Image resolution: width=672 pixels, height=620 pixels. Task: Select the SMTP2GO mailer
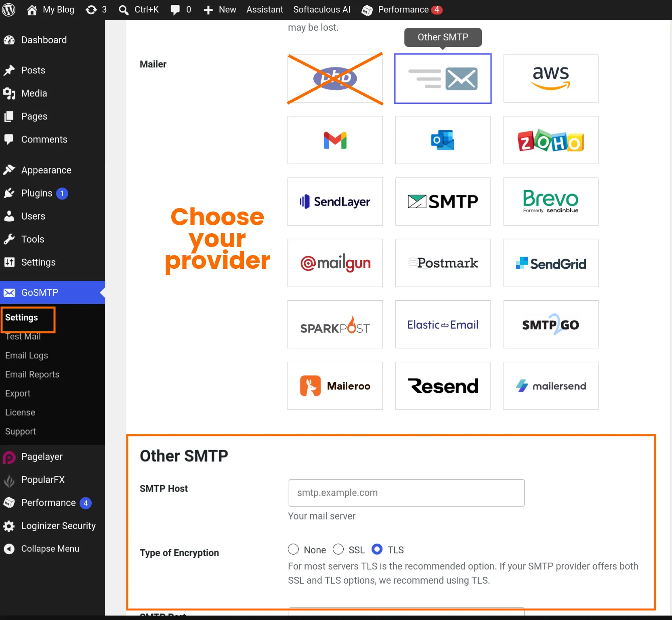click(551, 324)
